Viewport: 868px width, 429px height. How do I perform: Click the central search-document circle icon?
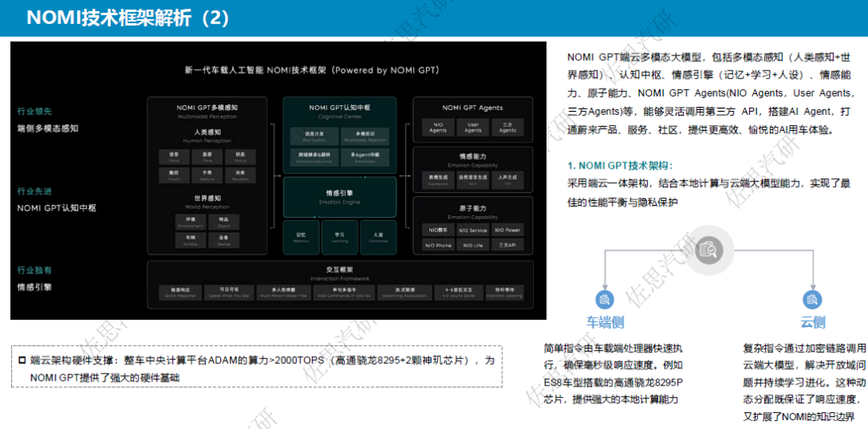point(710,251)
